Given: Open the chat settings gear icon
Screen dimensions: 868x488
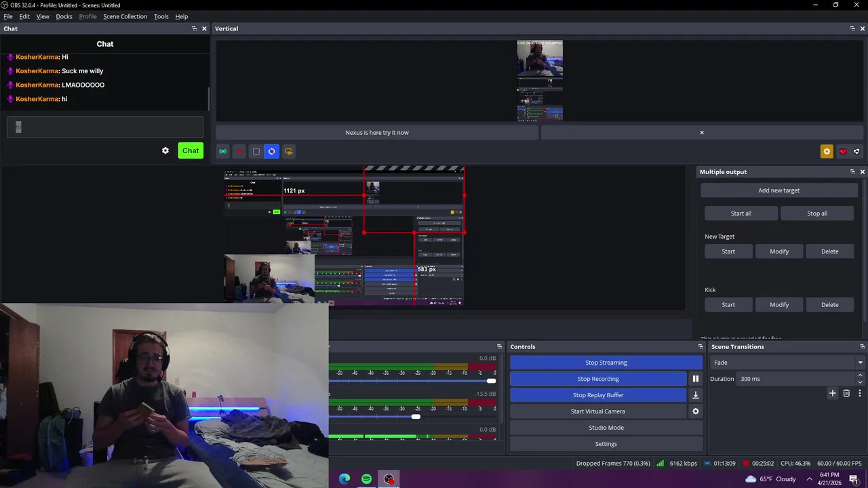Looking at the screenshot, I should [x=165, y=150].
